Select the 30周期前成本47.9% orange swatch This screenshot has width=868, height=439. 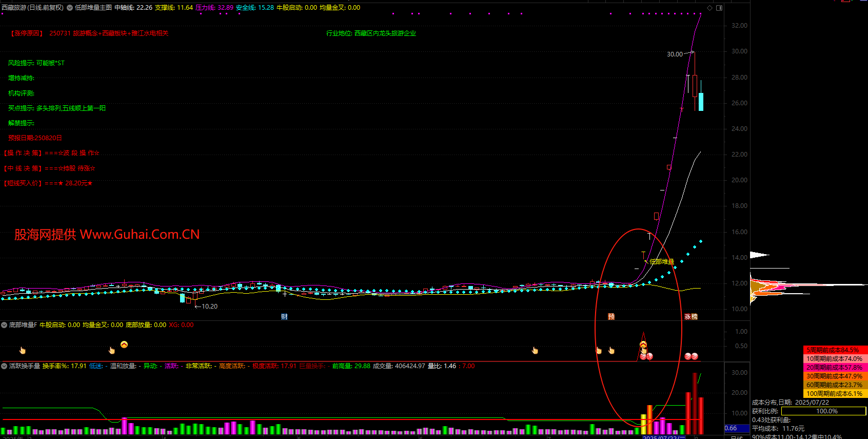tap(835, 376)
